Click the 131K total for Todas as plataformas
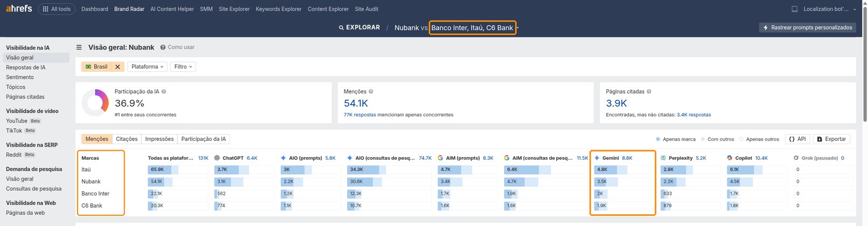The width and height of the screenshot is (868, 226). [203, 158]
